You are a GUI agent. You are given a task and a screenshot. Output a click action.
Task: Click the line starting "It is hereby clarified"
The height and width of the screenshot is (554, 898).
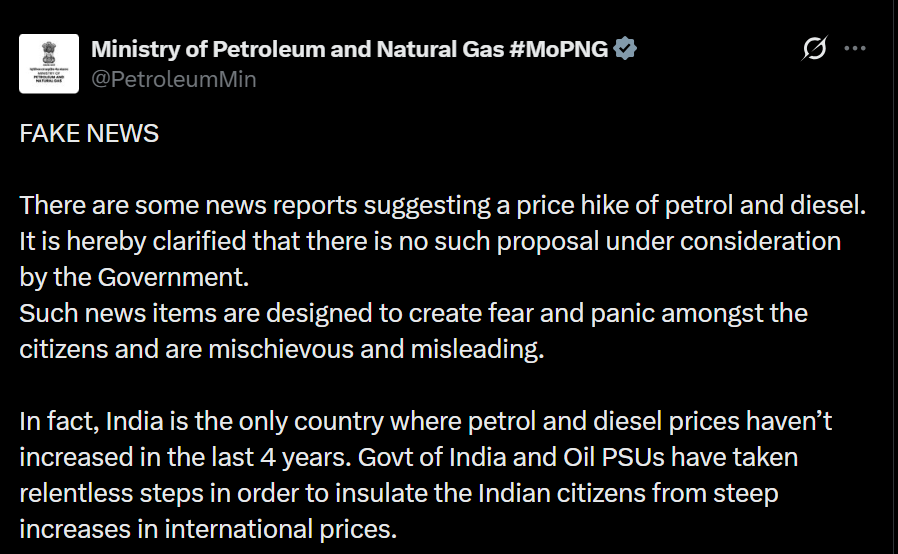pos(430,241)
